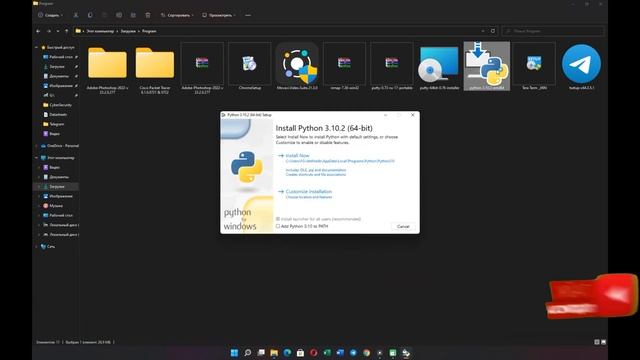Select the Tera Term setup file
Image resolution: width=640 pixels, height=360 pixels.
534,66
